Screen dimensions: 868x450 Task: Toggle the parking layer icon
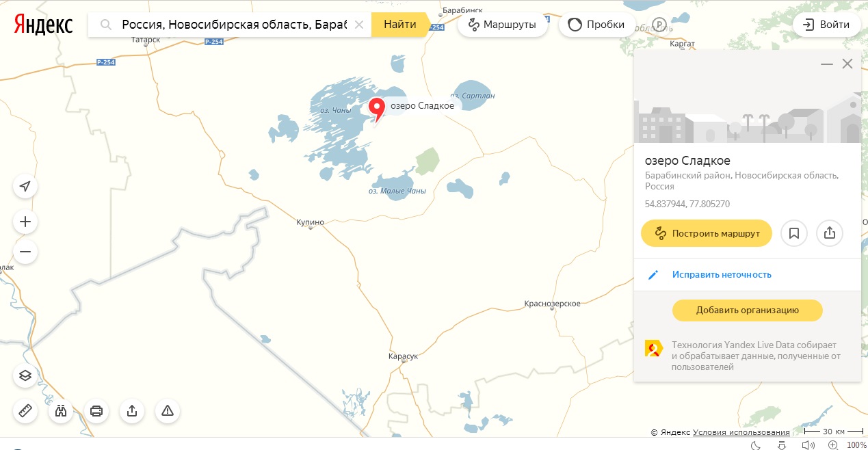(659, 25)
